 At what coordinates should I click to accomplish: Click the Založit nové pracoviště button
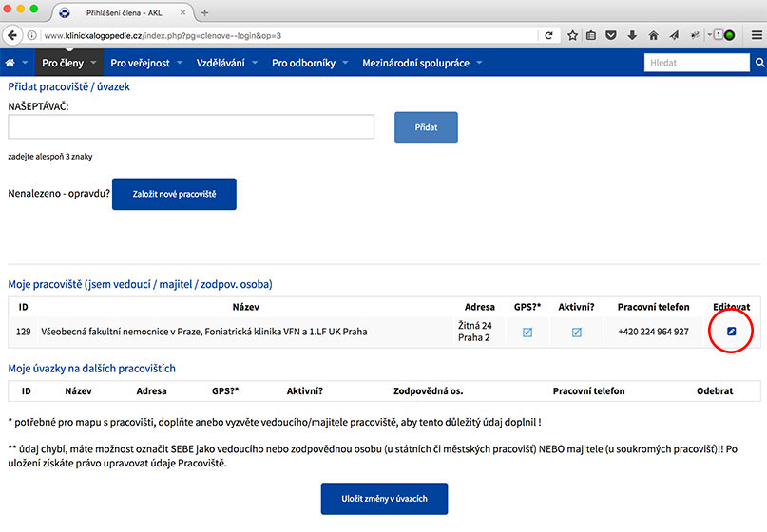pos(174,194)
